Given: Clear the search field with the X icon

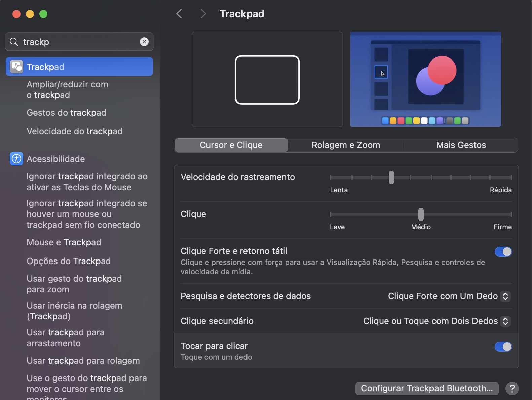Looking at the screenshot, I should [144, 42].
